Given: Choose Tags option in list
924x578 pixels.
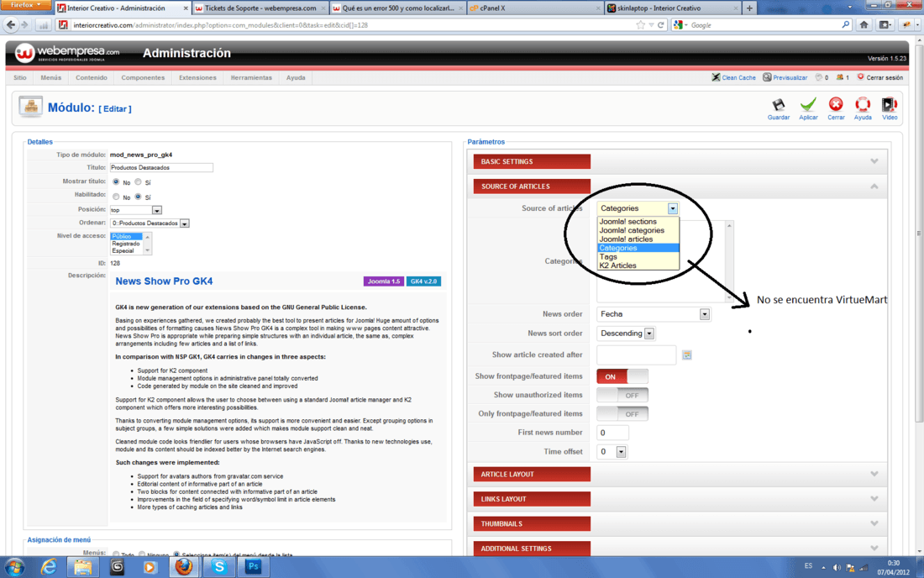Looking at the screenshot, I should click(x=638, y=257).
